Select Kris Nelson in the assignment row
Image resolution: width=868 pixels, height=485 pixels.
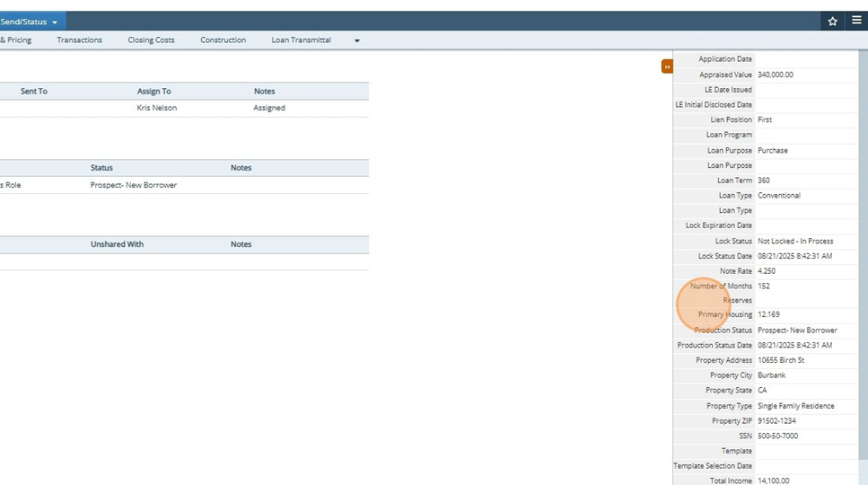(x=156, y=108)
